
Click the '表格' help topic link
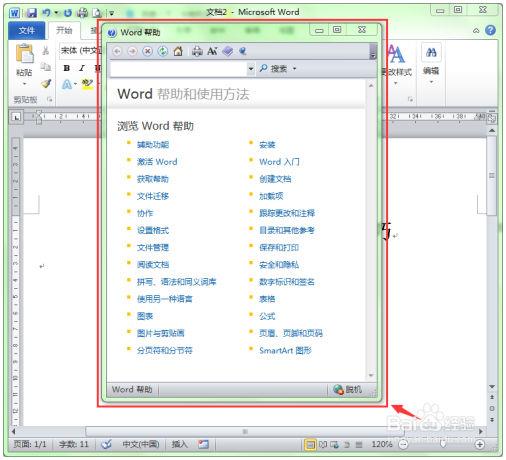pos(267,299)
